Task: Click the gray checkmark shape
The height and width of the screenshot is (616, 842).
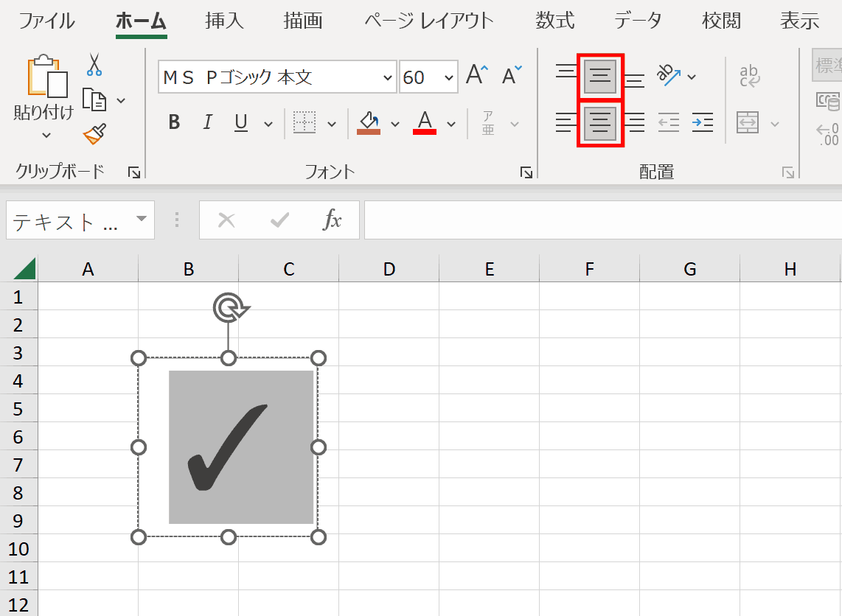Action: point(241,447)
